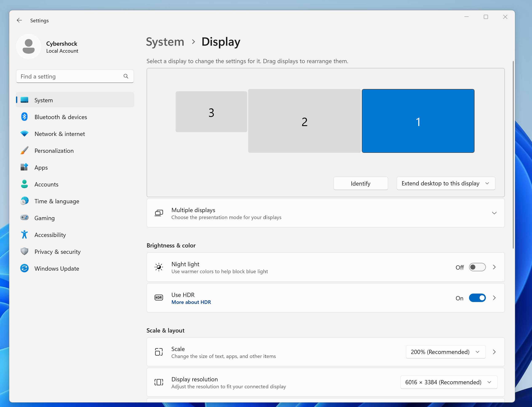Click the Cybershock user avatar

(x=29, y=47)
